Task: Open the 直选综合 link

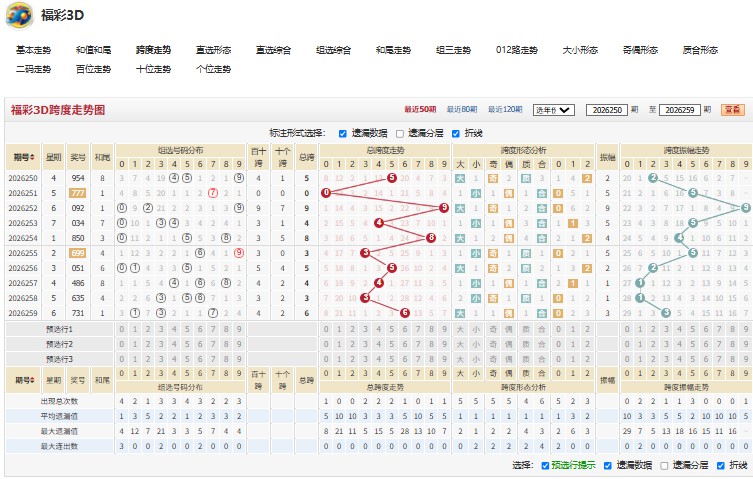Action: (273, 50)
